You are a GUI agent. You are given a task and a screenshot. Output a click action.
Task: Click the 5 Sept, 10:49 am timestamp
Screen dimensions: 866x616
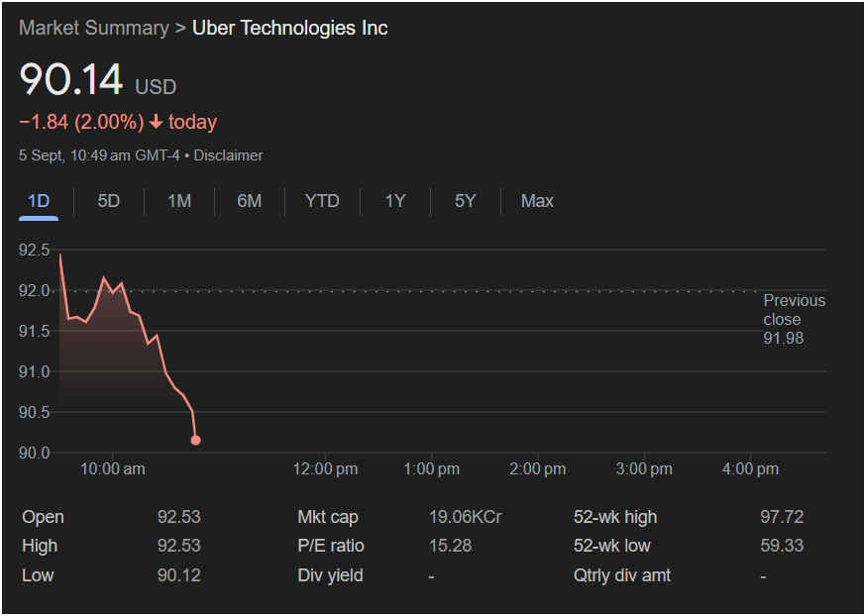coord(99,155)
